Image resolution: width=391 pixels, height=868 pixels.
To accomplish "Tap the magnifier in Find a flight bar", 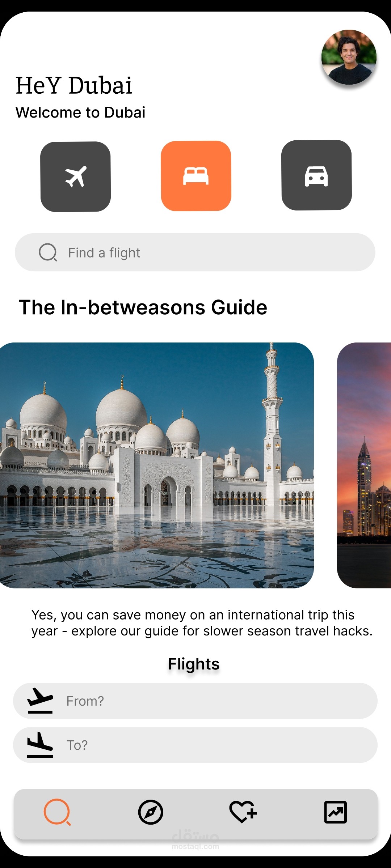I will [48, 252].
